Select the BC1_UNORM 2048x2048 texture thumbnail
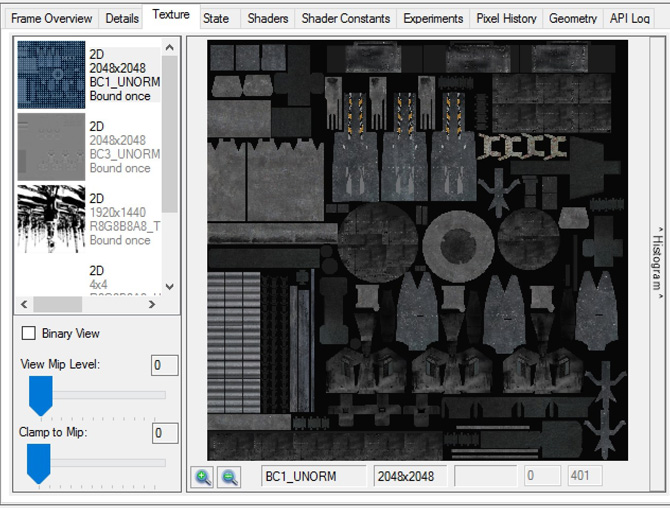670x508 pixels. pos(51,75)
